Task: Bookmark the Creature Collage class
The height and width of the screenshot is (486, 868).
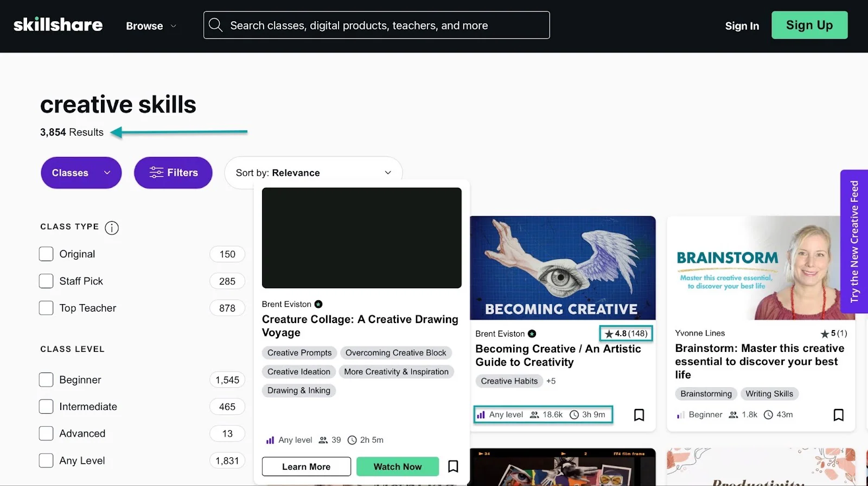Action: (x=453, y=466)
